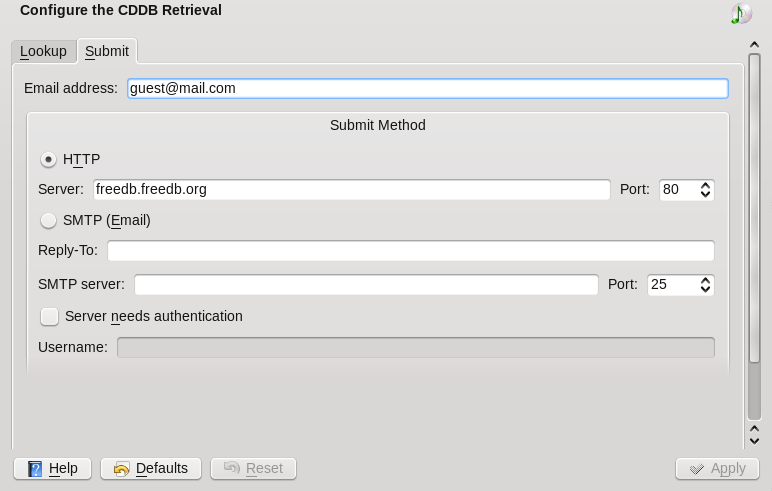
Task: Click the Apply button checkmark icon
Action: (696, 468)
